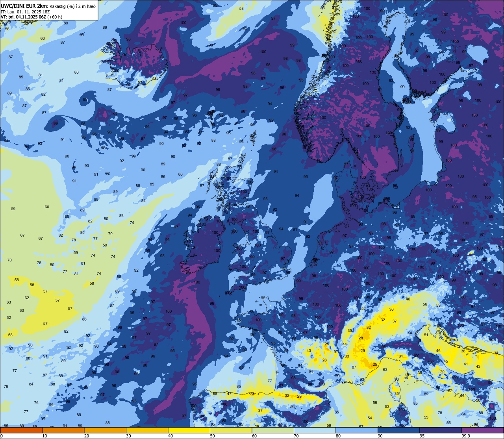Screen dimensions: 504x439
Task: Click the "50" legend tick label
Action: click(213, 436)
